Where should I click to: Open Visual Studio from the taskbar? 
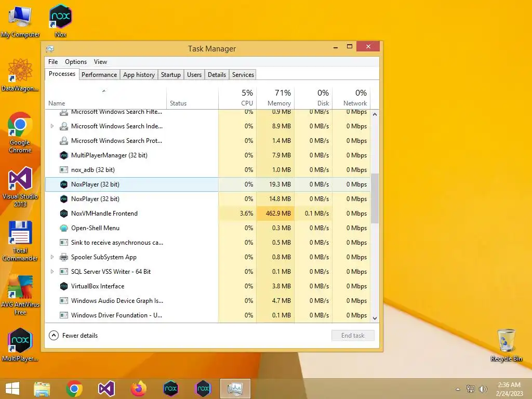coord(107,389)
